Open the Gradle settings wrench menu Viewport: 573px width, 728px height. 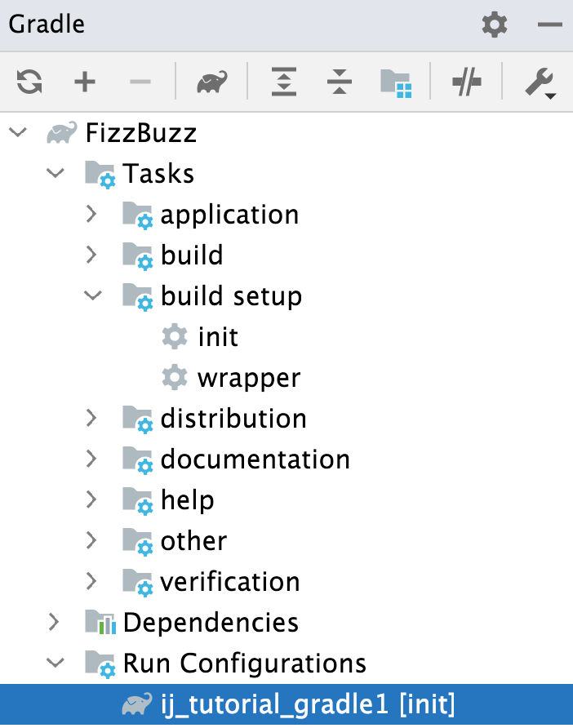pos(539,82)
